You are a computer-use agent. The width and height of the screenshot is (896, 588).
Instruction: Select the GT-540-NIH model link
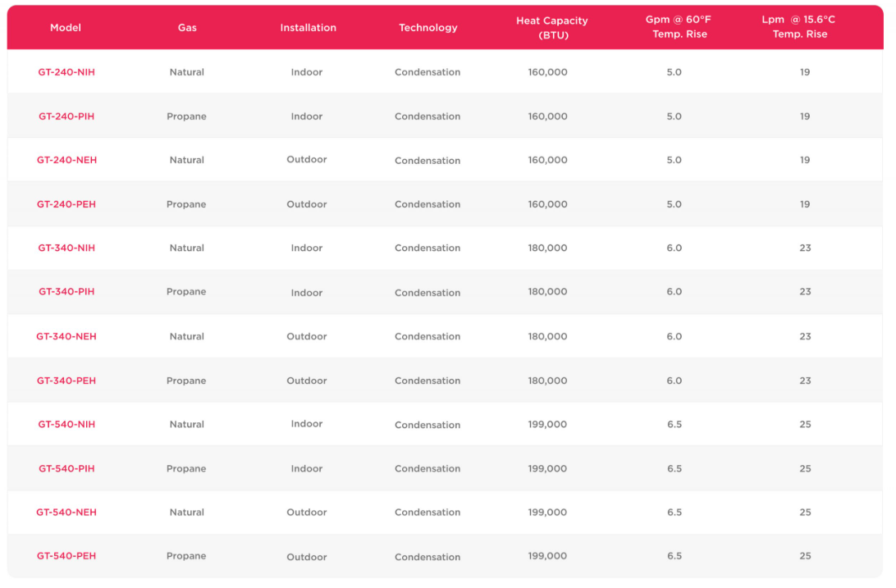[x=66, y=424]
